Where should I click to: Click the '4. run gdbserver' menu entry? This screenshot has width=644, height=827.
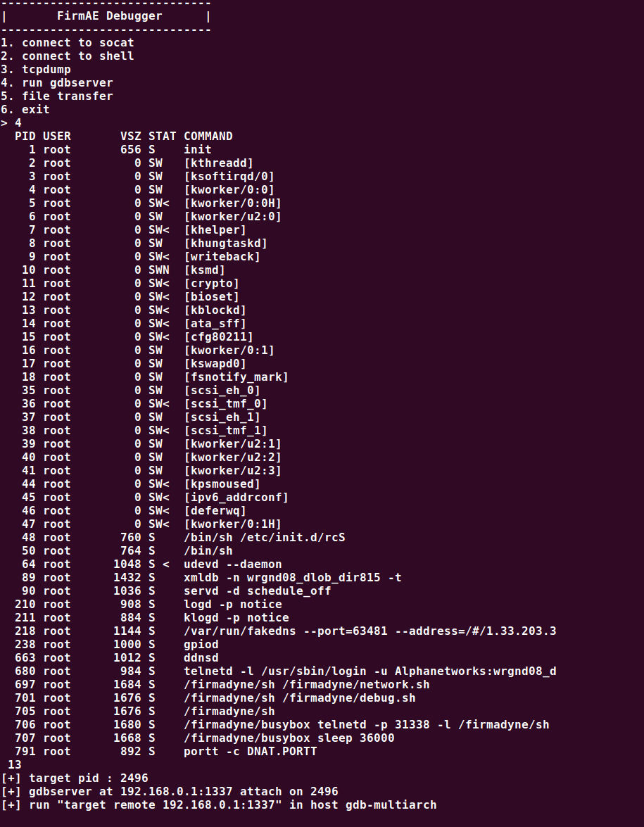[x=57, y=83]
